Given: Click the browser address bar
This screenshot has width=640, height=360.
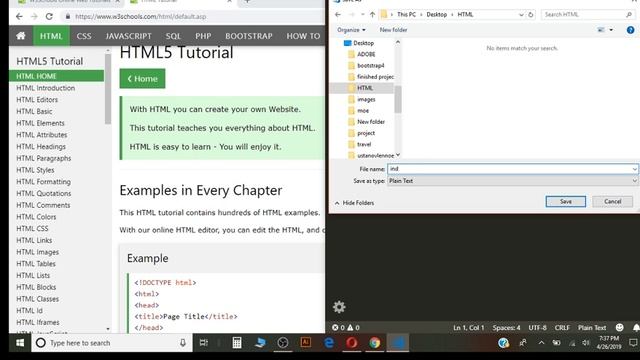Looking at the screenshot, I should (192, 16).
